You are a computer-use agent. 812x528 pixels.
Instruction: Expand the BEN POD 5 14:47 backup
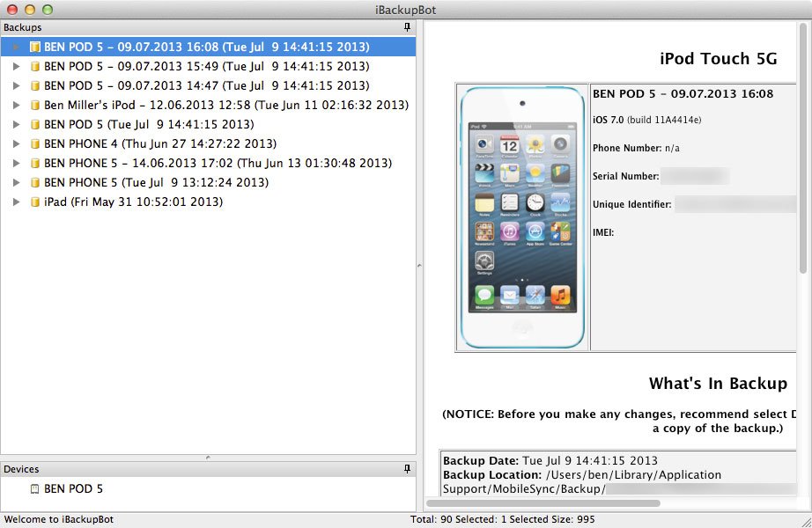click(x=17, y=85)
